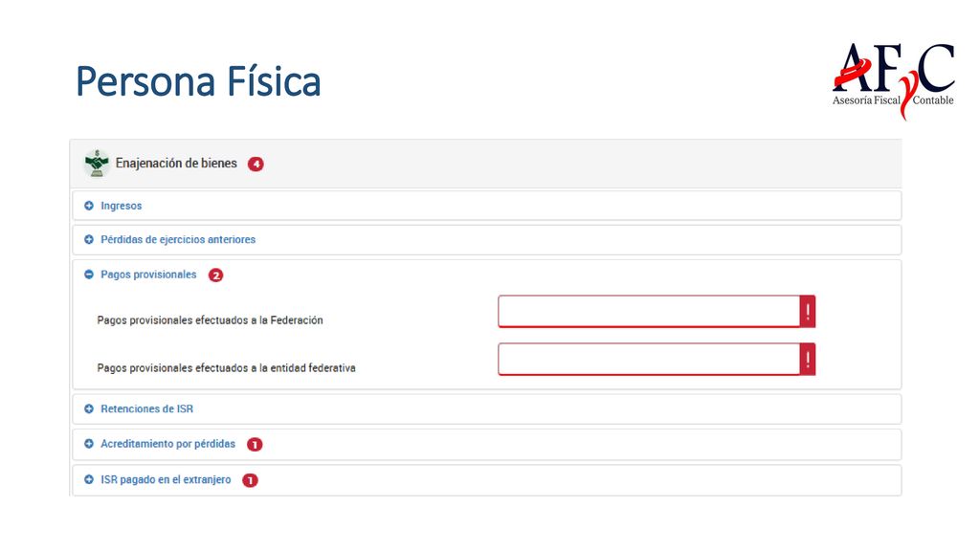
Task: Click the red badge 2 beside Pagos provisionales
Action: click(215, 275)
